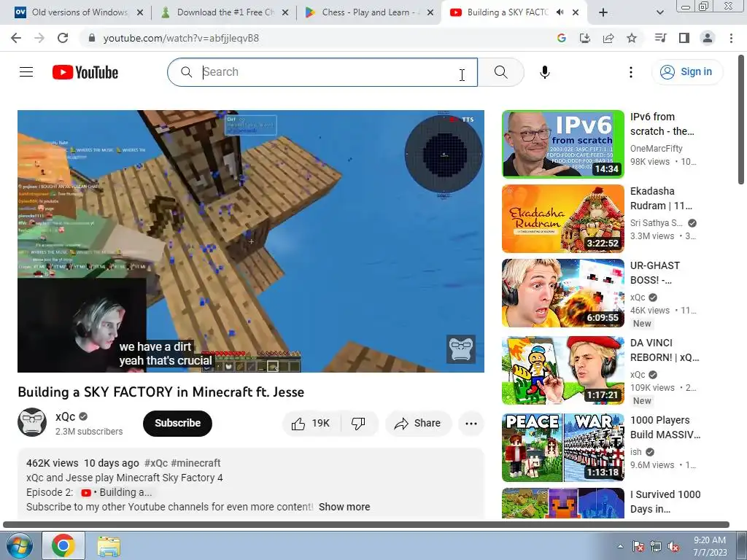This screenshot has height=560, width=747.
Task: Open UR-GHAST BOSS video thumbnail
Action: pyautogui.click(x=562, y=293)
